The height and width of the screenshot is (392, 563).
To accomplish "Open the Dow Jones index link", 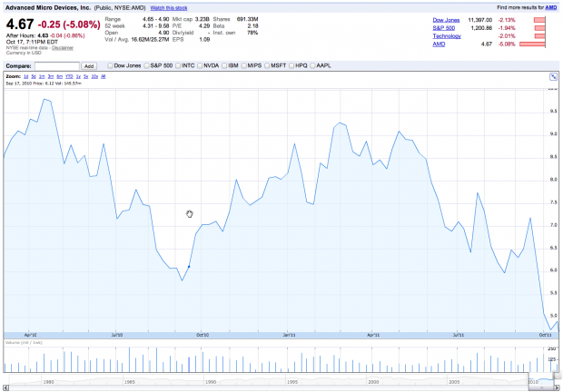I will (446, 20).
